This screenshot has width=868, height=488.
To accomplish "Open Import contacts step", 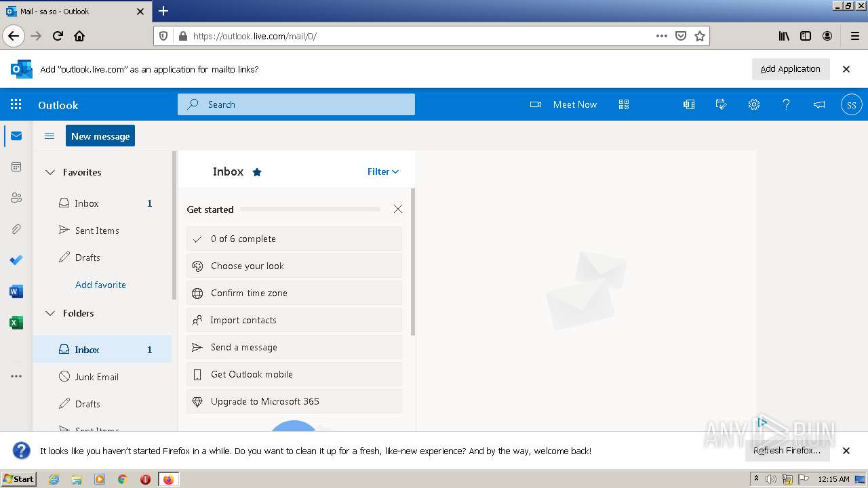I will (x=294, y=320).
